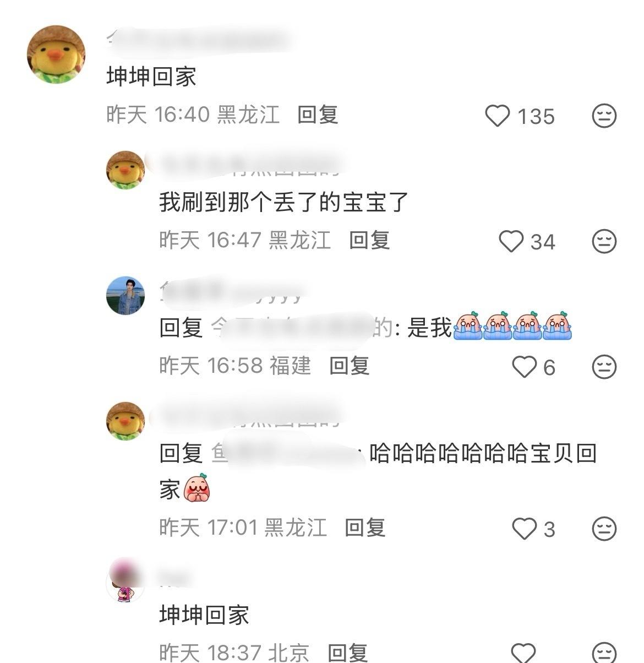644x663 pixels.
Task: Dislike the top comment posted at 16:40
Action: pyautogui.click(x=604, y=116)
